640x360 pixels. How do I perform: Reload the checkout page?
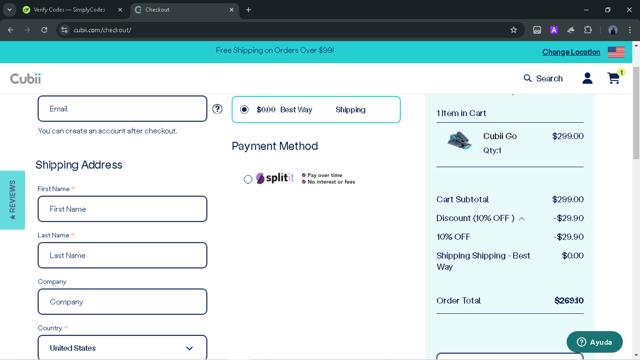click(x=44, y=30)
